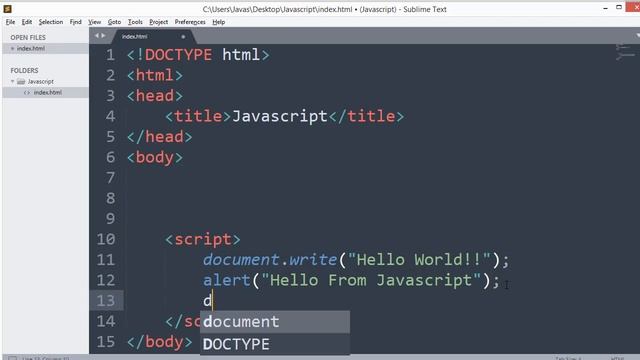Click the code file icon beside folder index.html
Image resolution: width=640 pixels, height=360 pixels.
(x=27, y=93)
